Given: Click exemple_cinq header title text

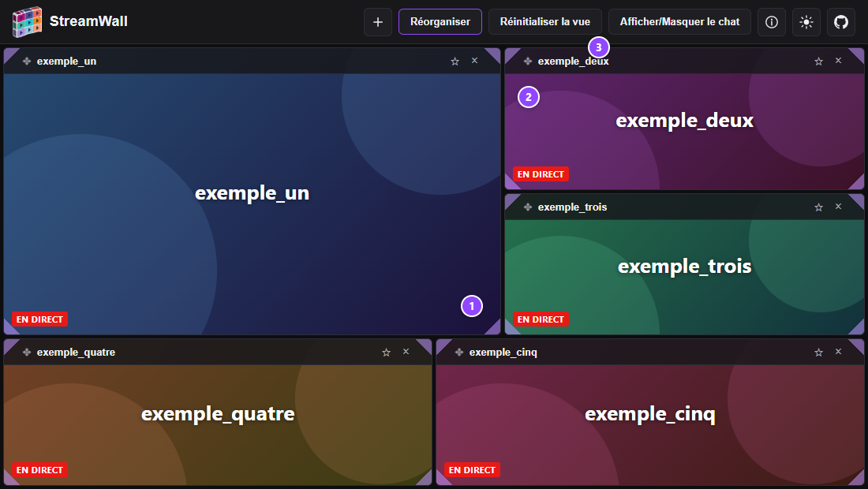Looking at the screenshot, I should pos(503,353).
